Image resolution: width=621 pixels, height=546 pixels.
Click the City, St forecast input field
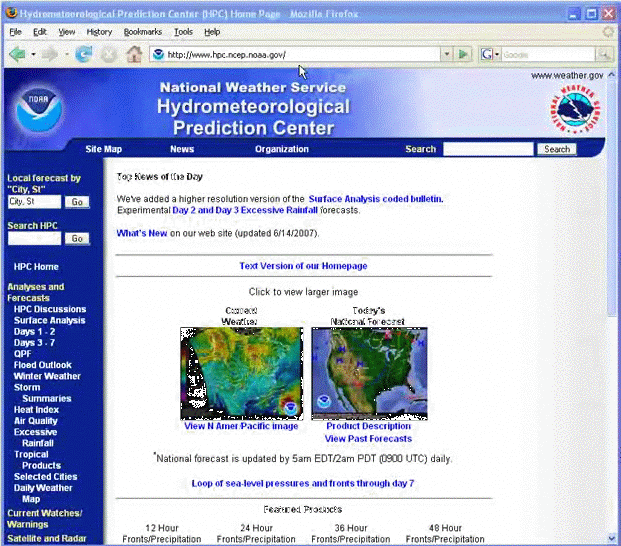point(34,202)
